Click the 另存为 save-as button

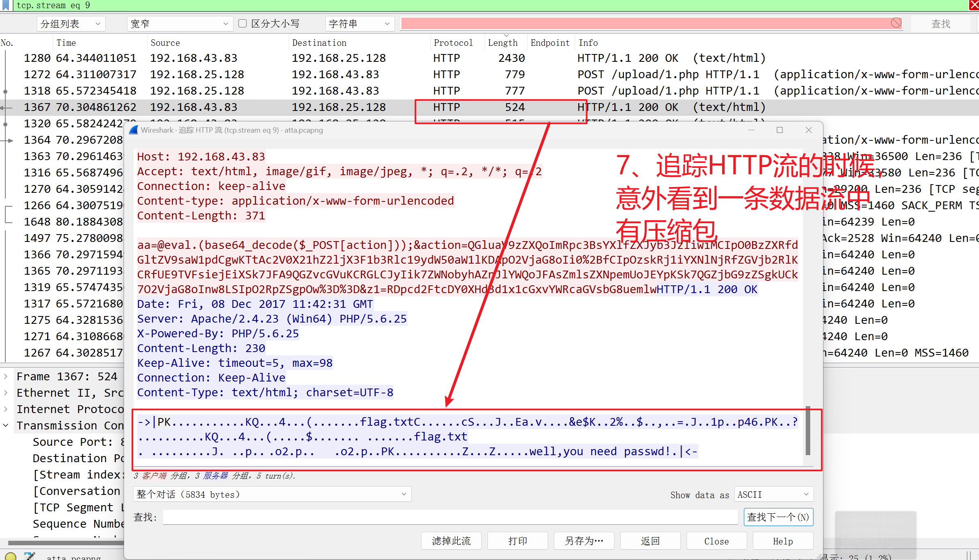(584, 541)
